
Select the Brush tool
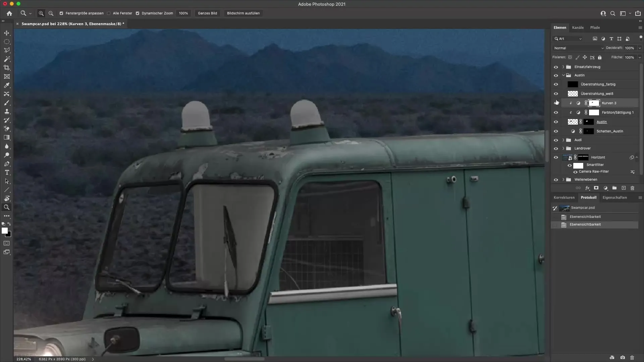coord(7,103)
